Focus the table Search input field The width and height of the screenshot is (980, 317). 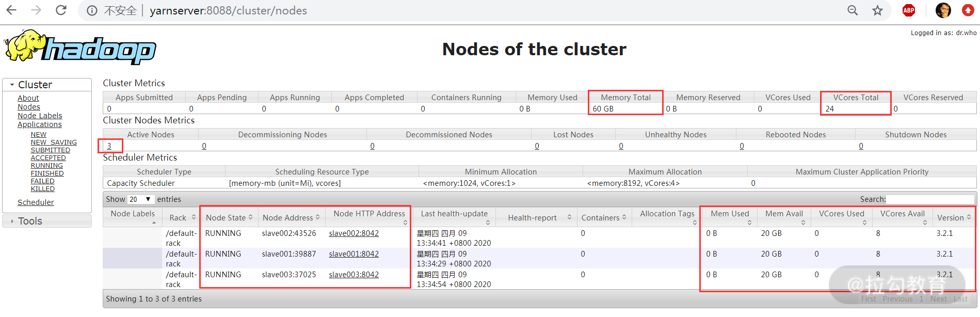click(930, 199)
